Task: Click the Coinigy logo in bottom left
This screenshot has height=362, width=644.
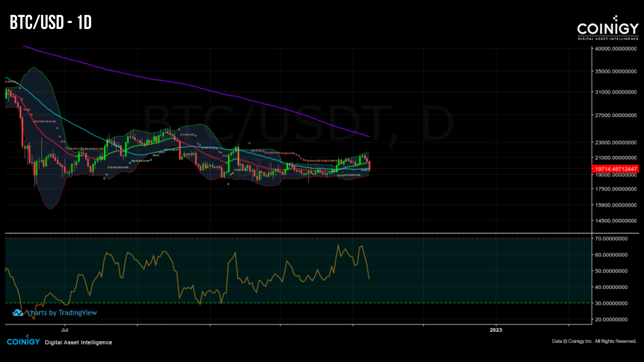Action: tap(23, 341)
